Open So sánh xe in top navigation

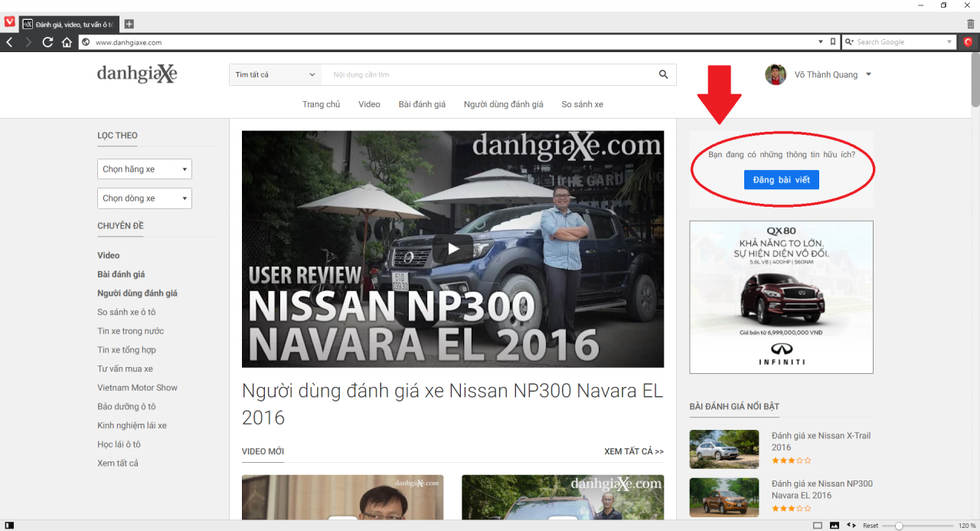coord(582,104)
